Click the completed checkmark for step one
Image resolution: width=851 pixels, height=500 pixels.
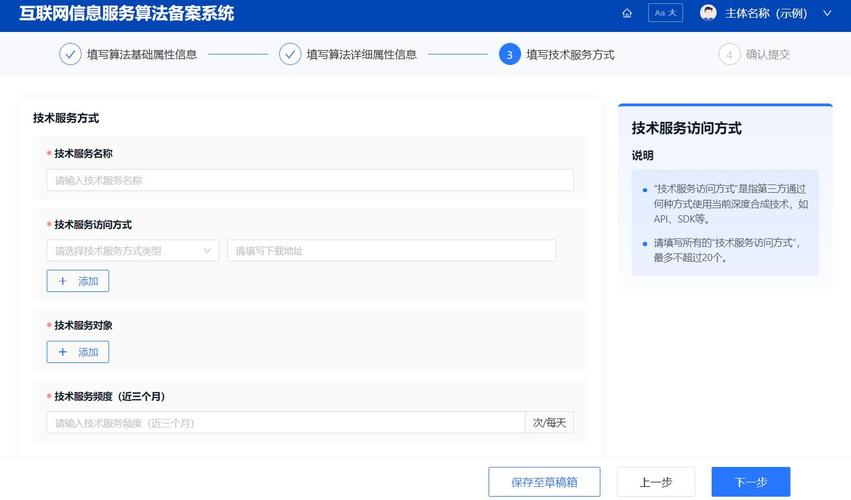(70, 54)
